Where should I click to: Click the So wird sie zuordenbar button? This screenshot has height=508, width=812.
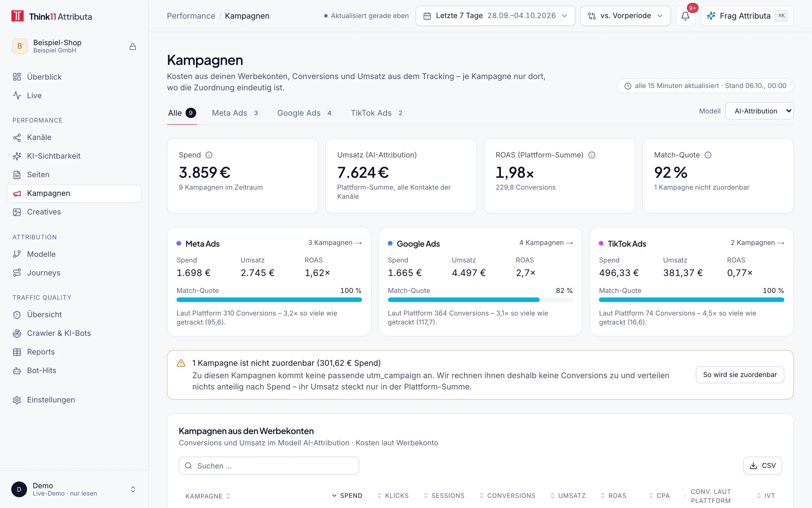tap(740, 375)
